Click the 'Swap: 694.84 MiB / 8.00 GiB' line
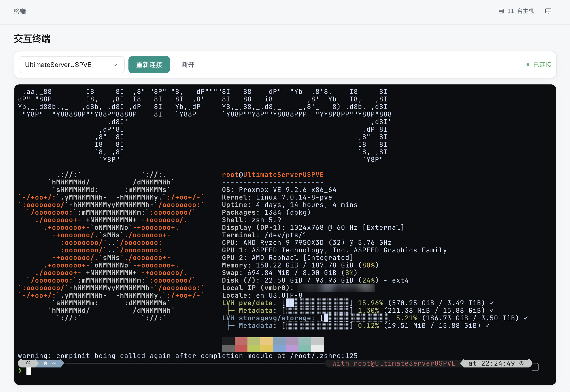The width and height of the screenshot is (570, 392). point(290,273)
